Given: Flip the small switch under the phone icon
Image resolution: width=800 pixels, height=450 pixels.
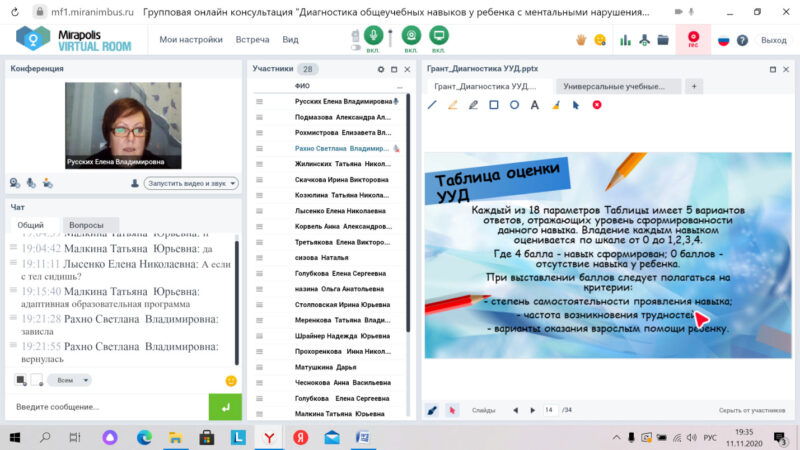Looking at the screenshot, I should pyautogui.click(x=356, y=47).
